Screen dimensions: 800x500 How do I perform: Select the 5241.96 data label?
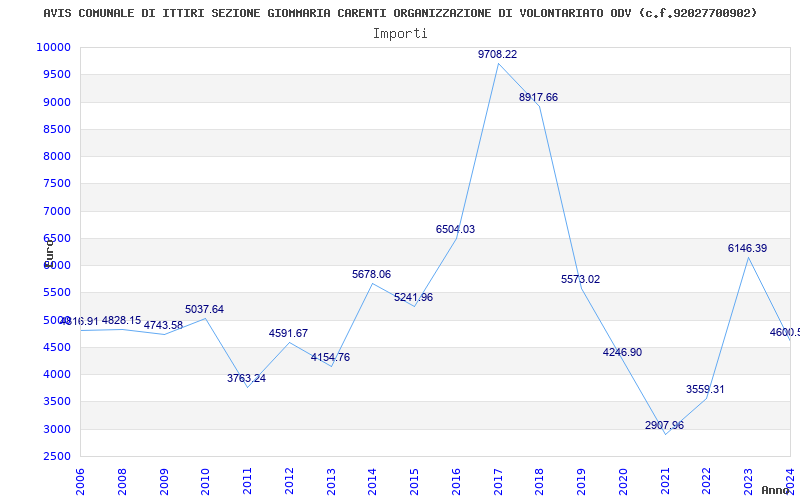(413, 297)
